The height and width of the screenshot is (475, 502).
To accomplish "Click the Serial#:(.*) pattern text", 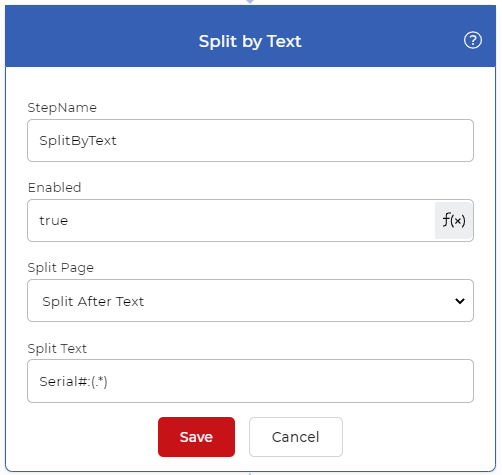I will pos(73,382).
